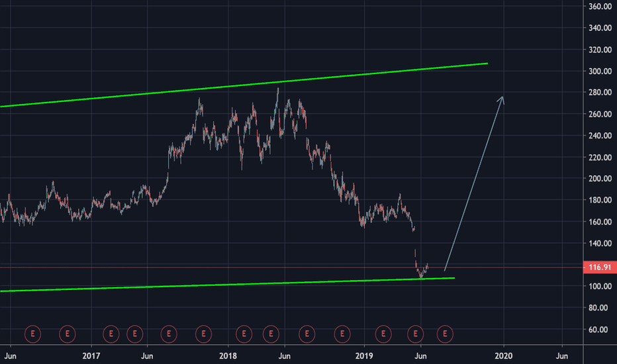The height and width of the screenshot is (364, 617).
Task: Click the red 116.91 current price label
Action: (x=600, y=267)
